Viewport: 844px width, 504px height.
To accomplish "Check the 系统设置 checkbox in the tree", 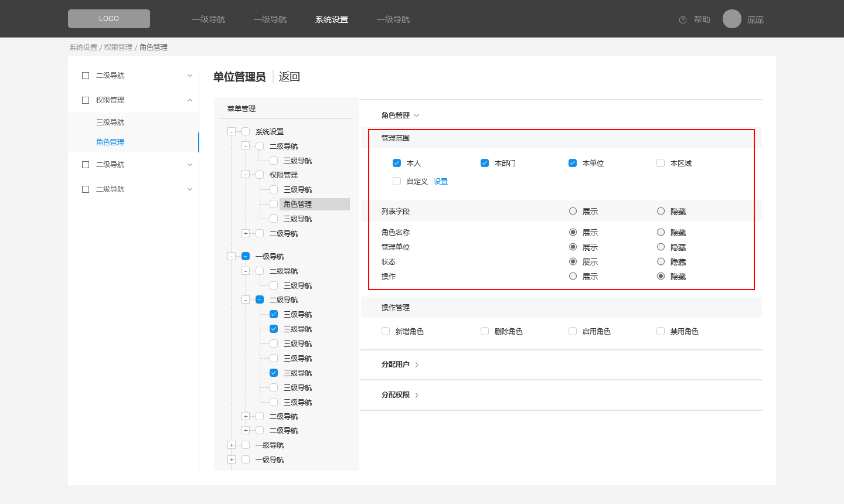I will tap(246, 131).
